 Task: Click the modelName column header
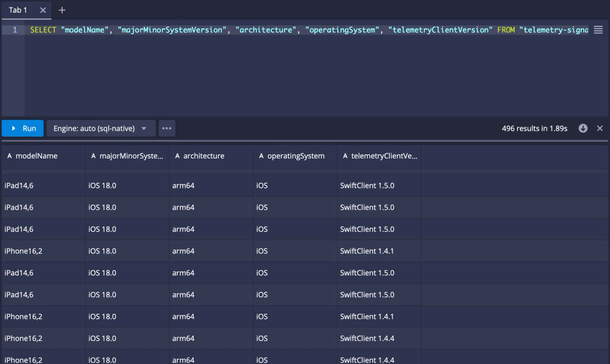tap(37, 156)
